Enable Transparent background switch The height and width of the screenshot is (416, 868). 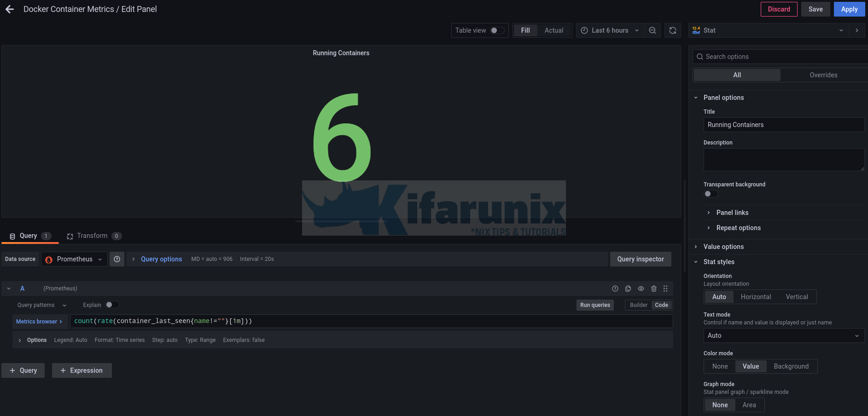pos(711,194)
